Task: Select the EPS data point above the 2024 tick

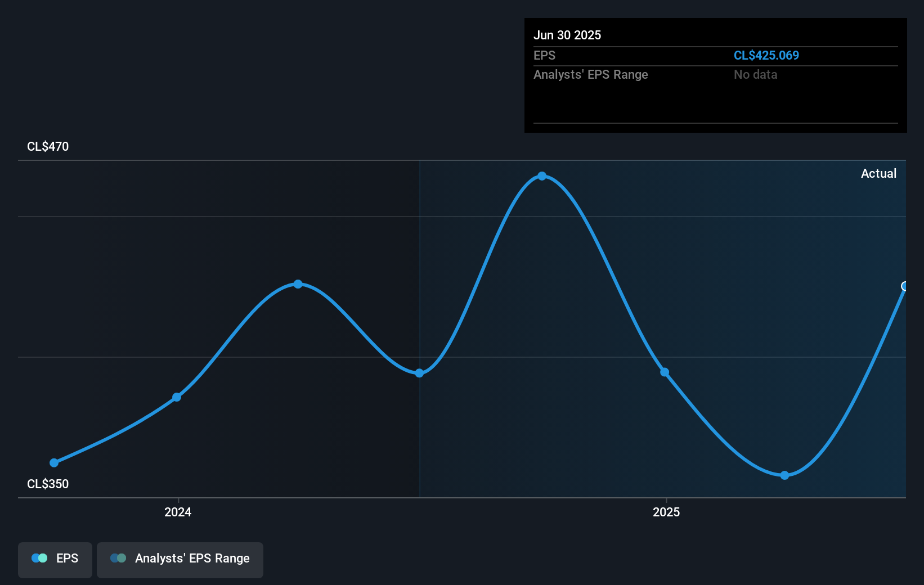Action: pos(177,397)
